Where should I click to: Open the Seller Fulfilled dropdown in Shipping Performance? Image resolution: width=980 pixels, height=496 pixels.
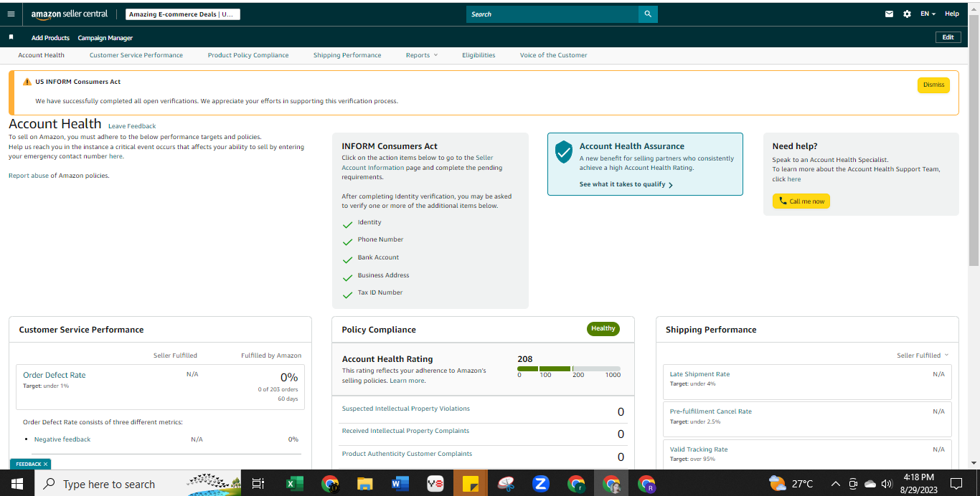point(923,356)
